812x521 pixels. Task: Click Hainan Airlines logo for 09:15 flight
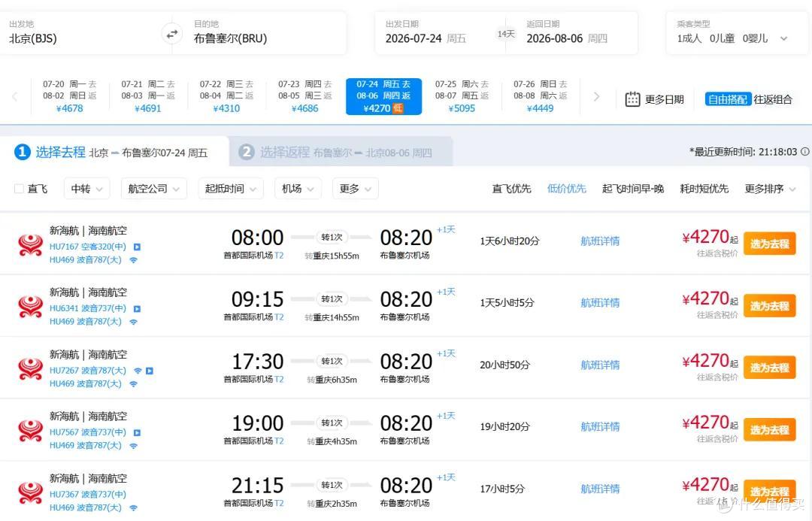[31, 307]
